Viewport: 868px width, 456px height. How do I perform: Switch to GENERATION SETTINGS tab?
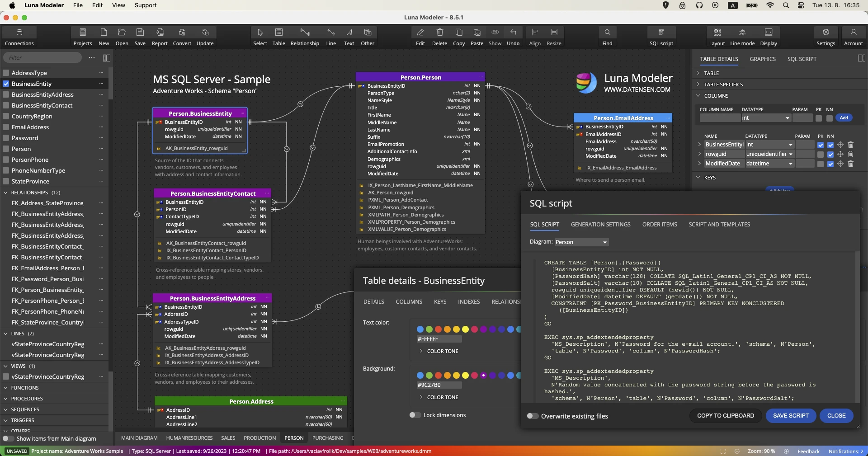[600, 225]
